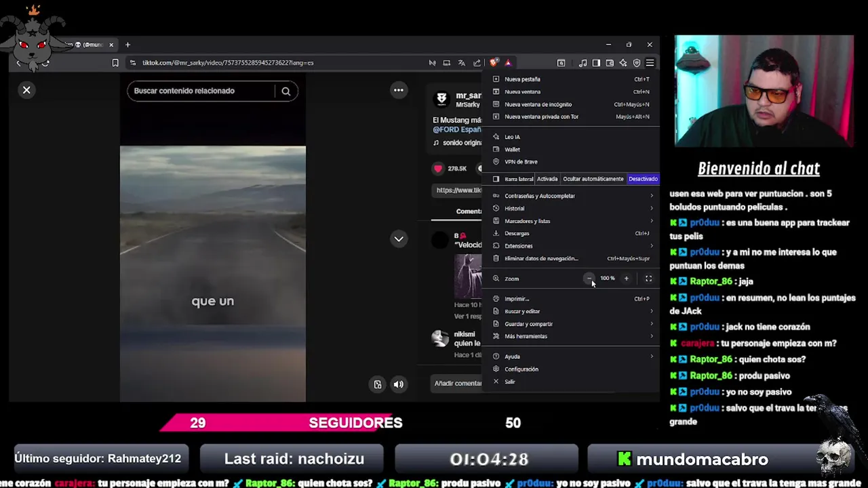Toggle fullscreen from the Zoom row

[648, 279]
